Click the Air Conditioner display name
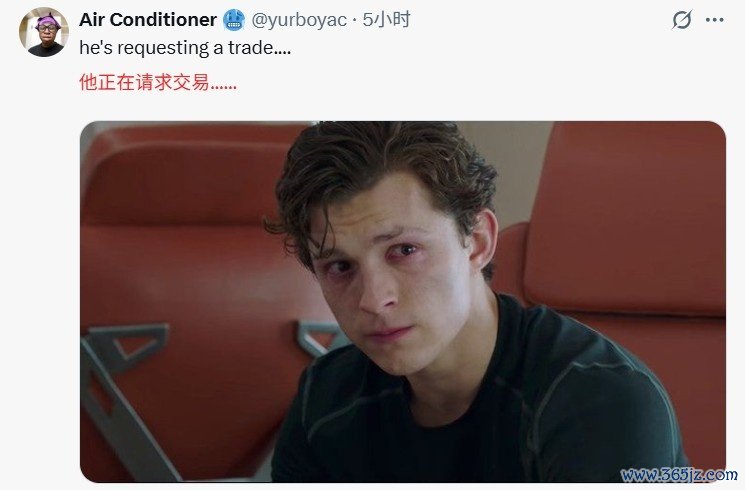The image size is (745, 490). (x=148, y=19)
